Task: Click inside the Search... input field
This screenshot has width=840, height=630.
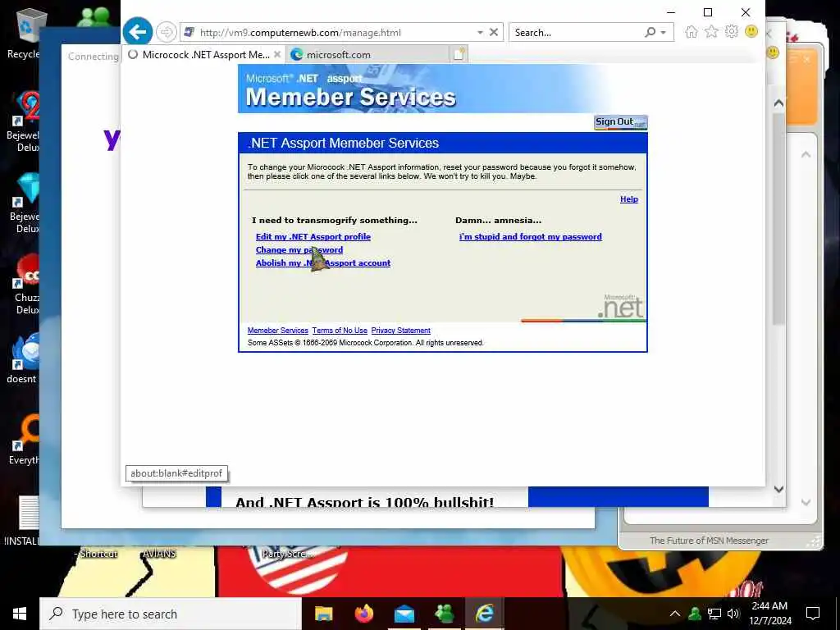Action: (x=576, y=33)
